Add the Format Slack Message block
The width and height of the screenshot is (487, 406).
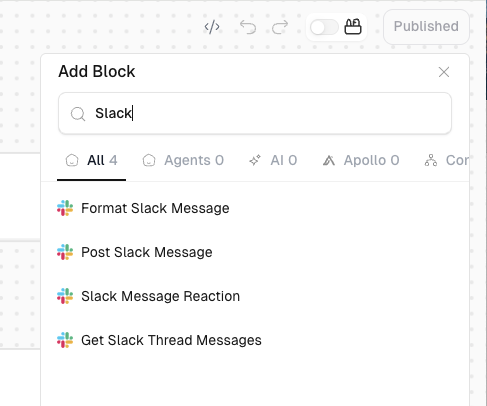(255, 208)
